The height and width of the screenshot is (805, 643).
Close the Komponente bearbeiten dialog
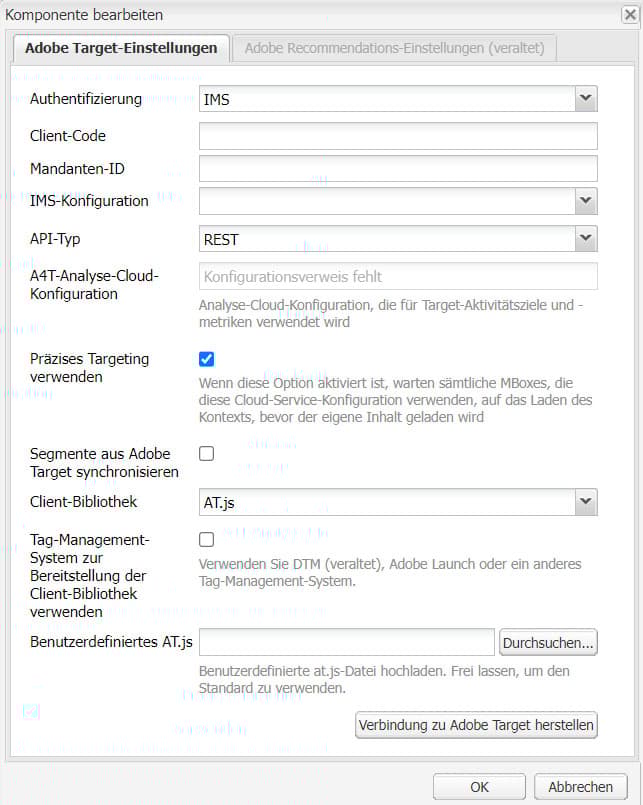pyautogui.click(x=630, y=14)
